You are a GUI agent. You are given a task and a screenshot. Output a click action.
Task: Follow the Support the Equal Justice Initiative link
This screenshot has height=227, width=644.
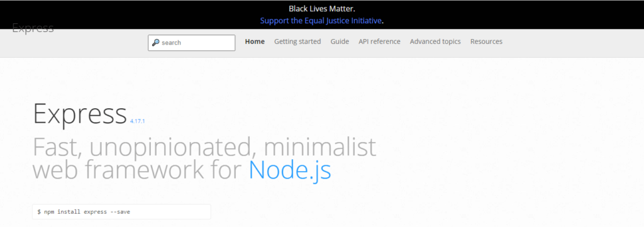[321, 21]
